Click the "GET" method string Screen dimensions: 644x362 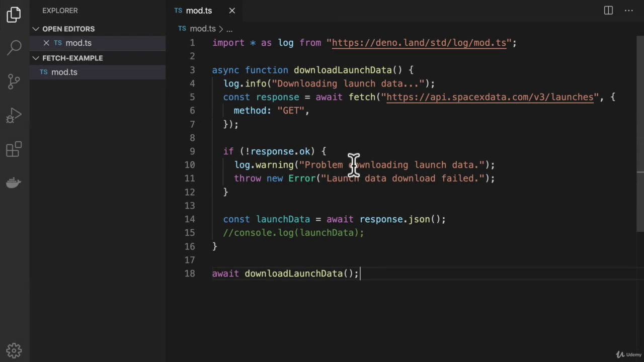coord(291,111)
